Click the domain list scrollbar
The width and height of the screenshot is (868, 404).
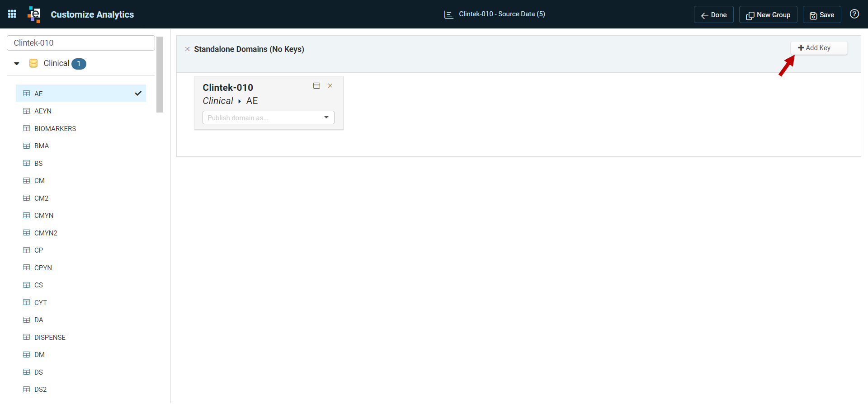160,74
